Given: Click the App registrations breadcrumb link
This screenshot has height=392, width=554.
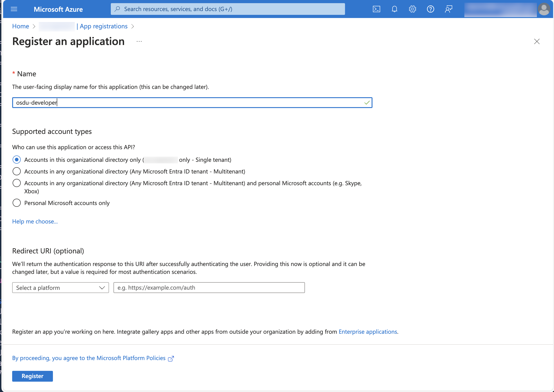Looking at the screenshot, I should (104, 26).
